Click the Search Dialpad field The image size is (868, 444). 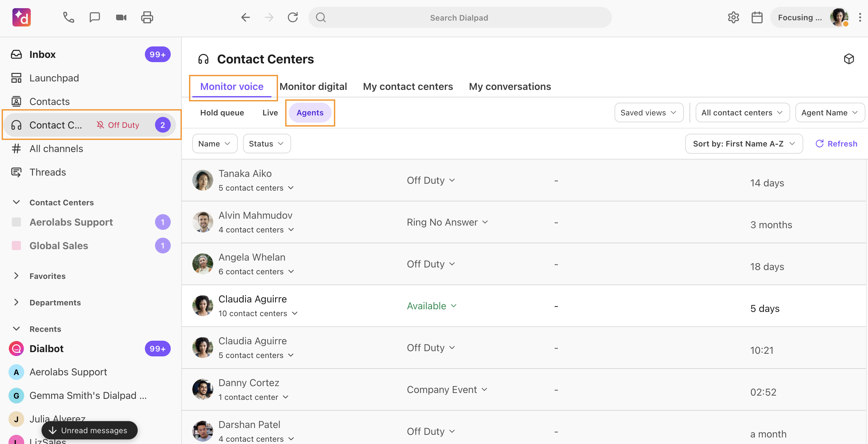tap(460, 18)
